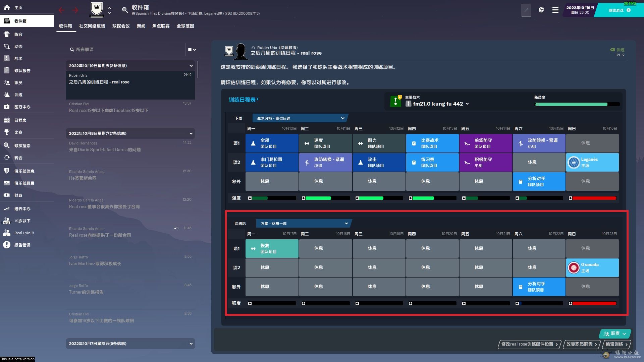Collapse the 2022年10月9日 message group

click(191, 66)
